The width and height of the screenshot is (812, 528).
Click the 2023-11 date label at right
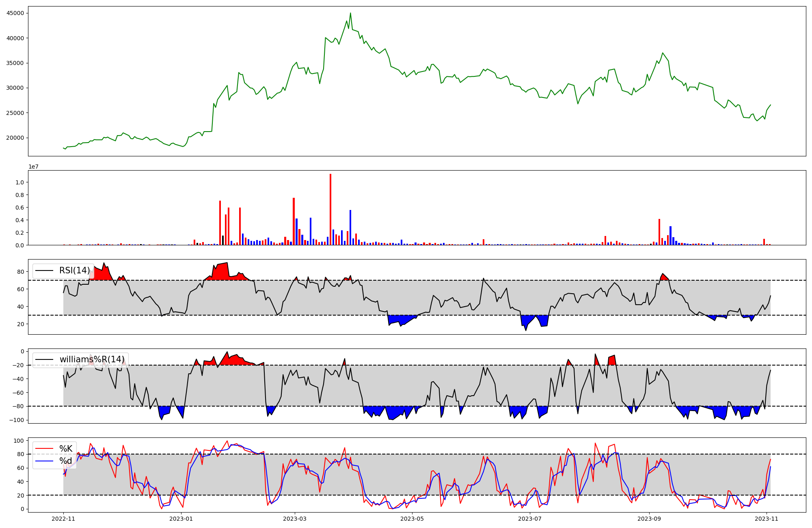pos(767,519)
